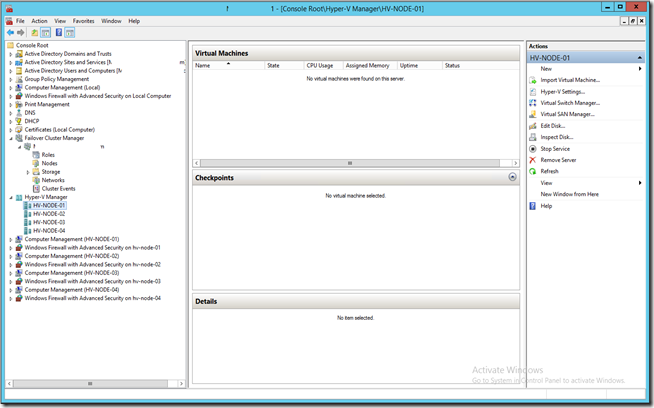The image size is (654, 408).
Task: Click the Virtual Switch Manager... action text
Action: (x=570, y=103)
